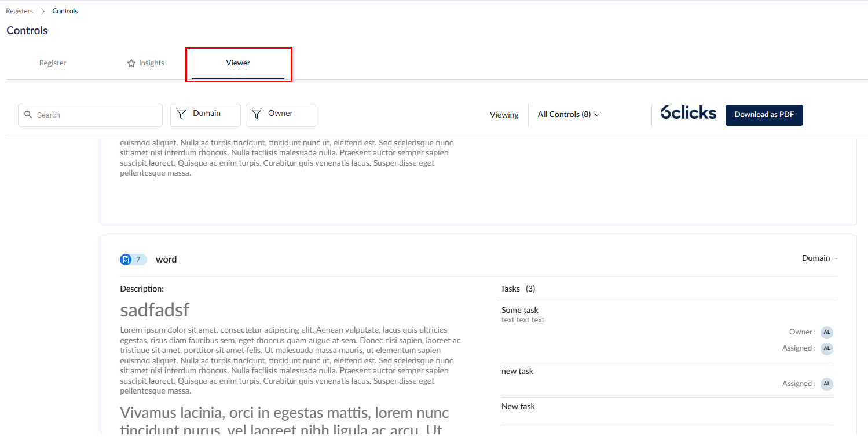Image resolution: width=868 pixels, height=437 pixels.
Task: Switch to the Register tab
Action: tap(53, 63)
